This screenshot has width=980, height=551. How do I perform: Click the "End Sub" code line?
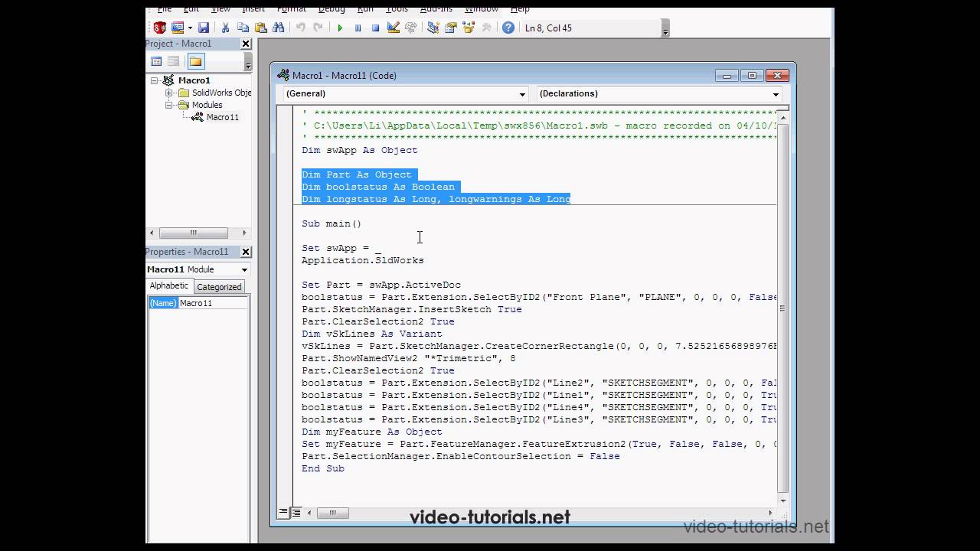[x=323, y=468]
